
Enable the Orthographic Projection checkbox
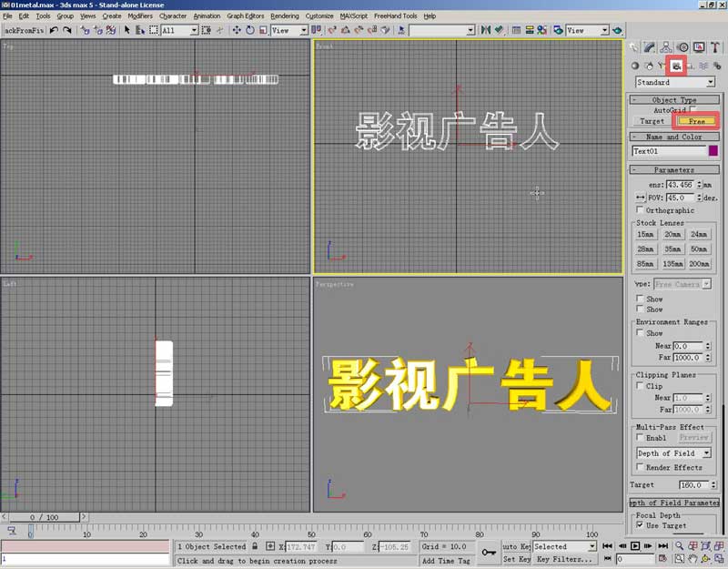tap(640, 210)
